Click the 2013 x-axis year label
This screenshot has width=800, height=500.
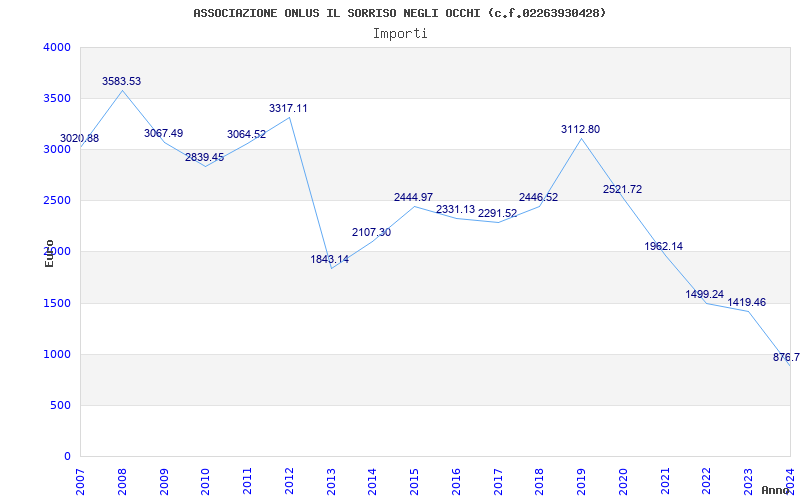point(331,481)
